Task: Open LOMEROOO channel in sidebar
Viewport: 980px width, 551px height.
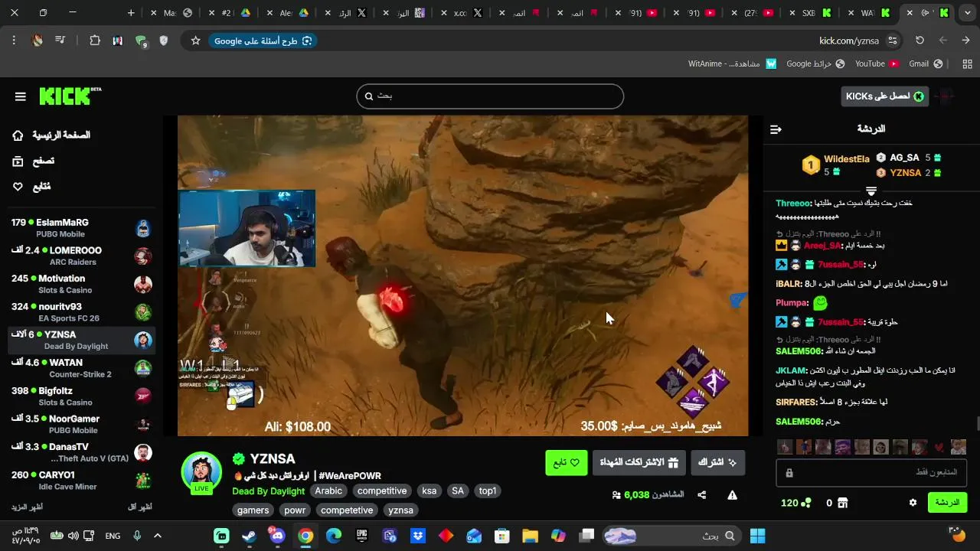Action: click(81, 256)
